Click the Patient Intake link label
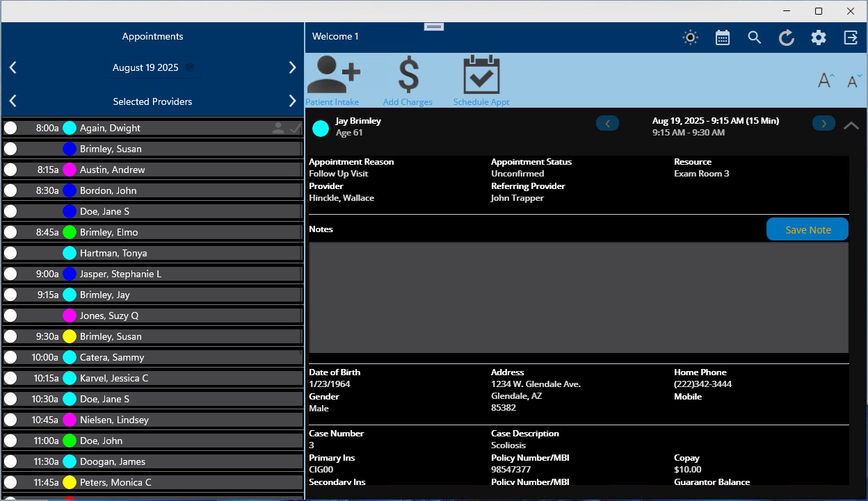The image size is (868, 501). pos(332,102)
